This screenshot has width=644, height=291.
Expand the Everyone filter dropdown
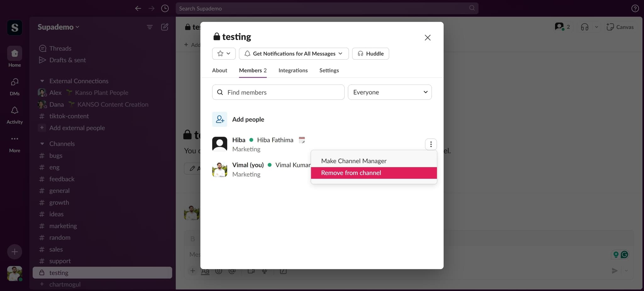coord(389,92)
